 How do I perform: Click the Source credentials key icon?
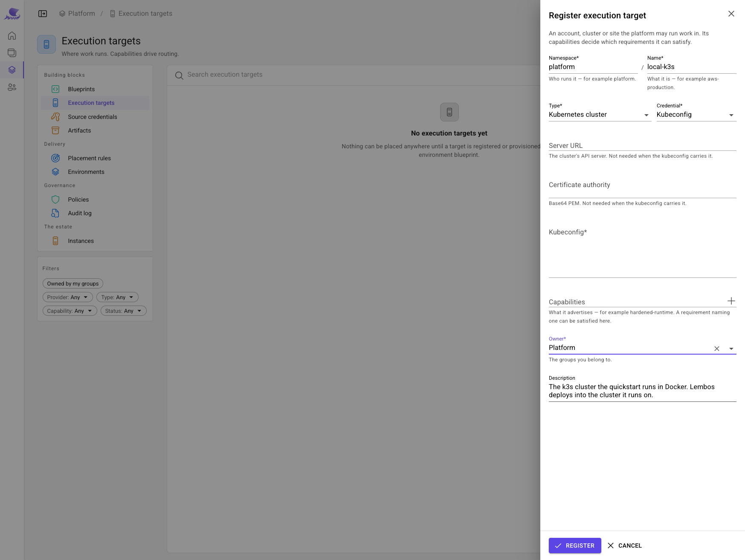(x=55, y=117)
